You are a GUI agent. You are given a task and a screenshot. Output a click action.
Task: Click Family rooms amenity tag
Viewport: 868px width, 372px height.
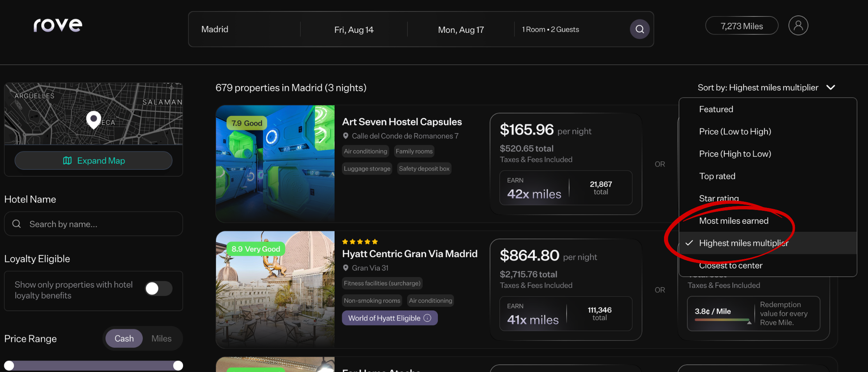coord(414,151)
